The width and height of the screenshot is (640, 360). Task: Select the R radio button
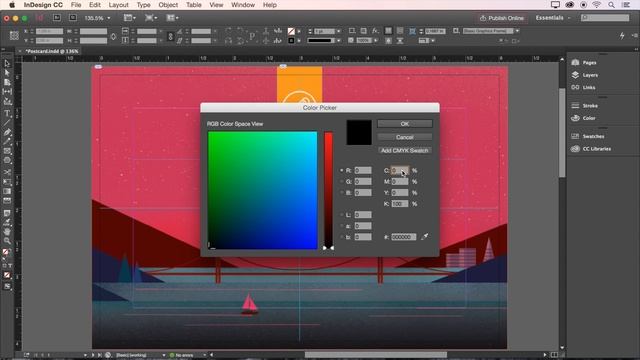click(342, 171)
